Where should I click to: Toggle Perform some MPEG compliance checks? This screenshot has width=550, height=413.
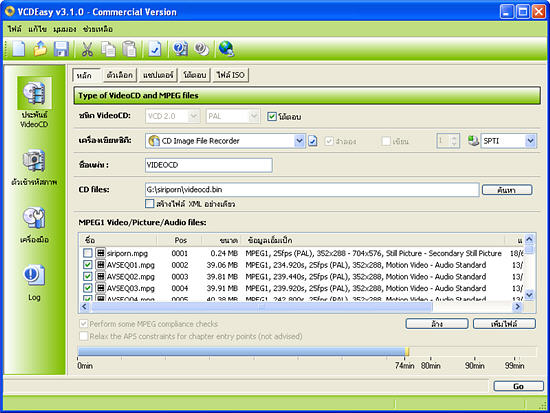(83, 324)
